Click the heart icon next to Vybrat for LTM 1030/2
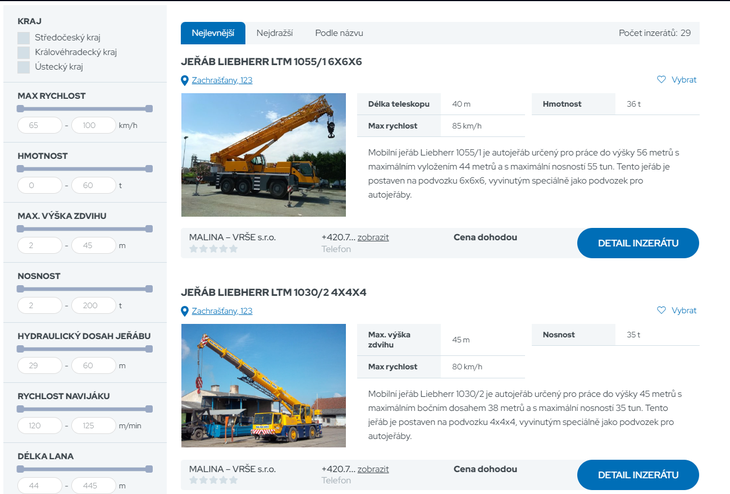 661,310
